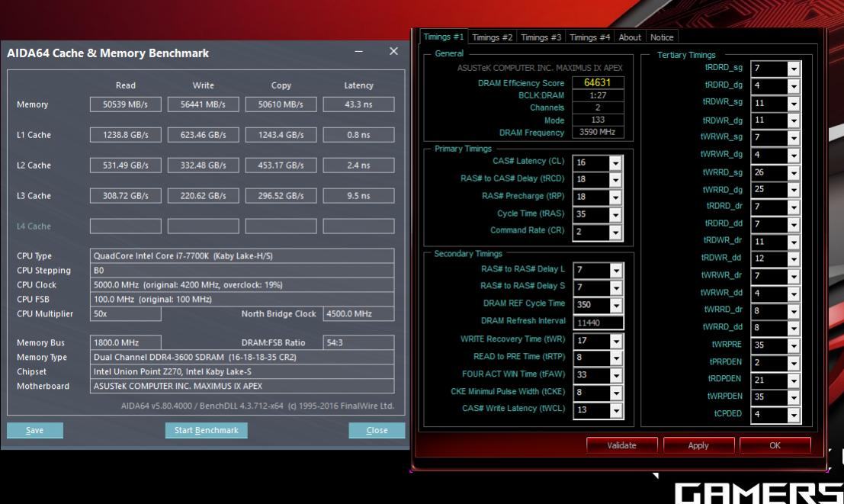Screen dimensions: 844x504
Task: Switch to the Timings #4 tab
Action: point(589,37)
